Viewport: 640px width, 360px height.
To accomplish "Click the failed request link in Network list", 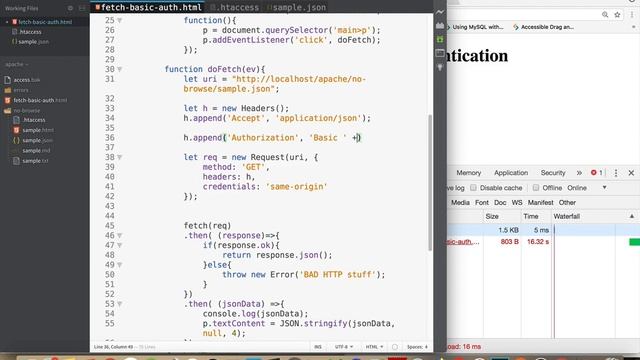I will tap(464, 242).
